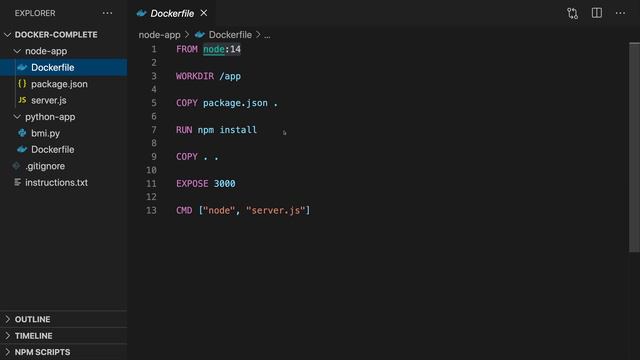Open .gitignore file

pos(64,166)
